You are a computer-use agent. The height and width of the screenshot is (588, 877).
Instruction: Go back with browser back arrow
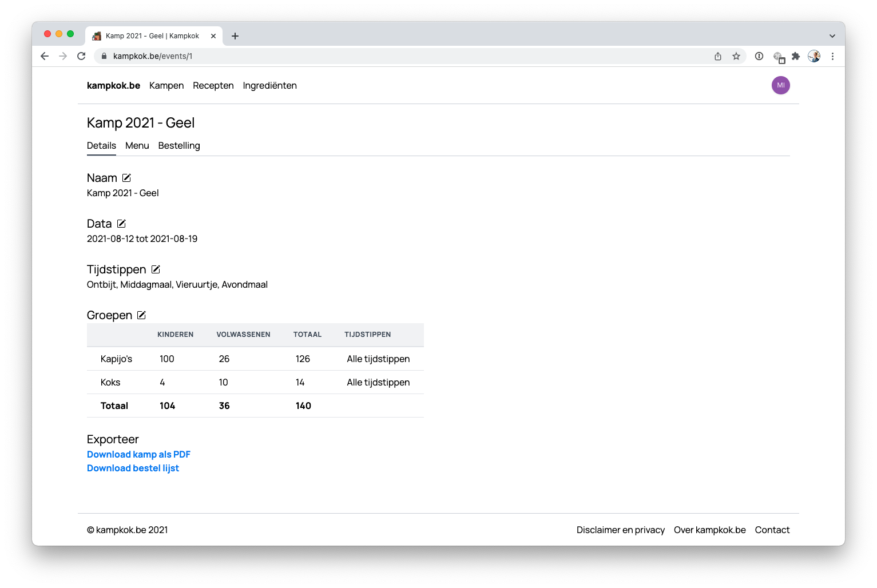point(45,56)
